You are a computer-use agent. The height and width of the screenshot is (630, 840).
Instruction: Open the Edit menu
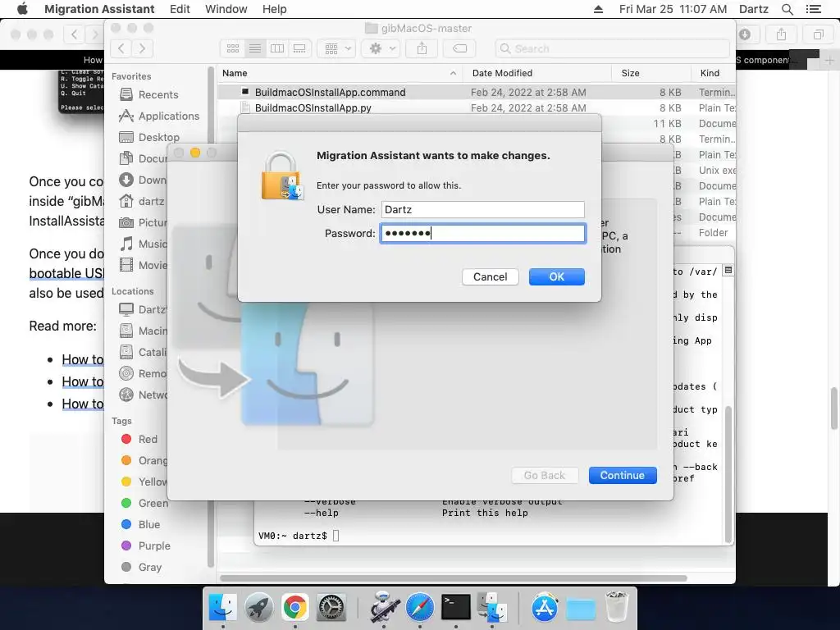click(x=180, y=9)
